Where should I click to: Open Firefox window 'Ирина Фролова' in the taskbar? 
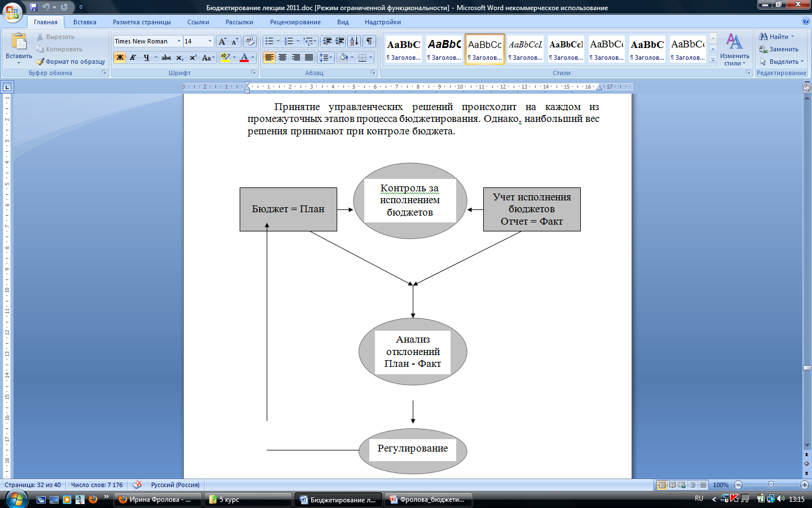tap(158, 500)
